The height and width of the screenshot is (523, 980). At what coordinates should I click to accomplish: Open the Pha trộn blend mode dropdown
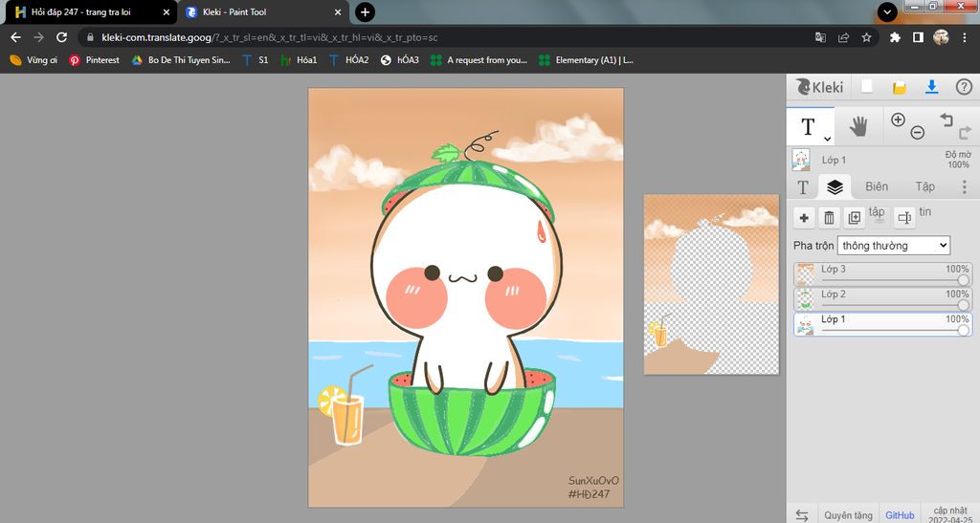(893, 246)
